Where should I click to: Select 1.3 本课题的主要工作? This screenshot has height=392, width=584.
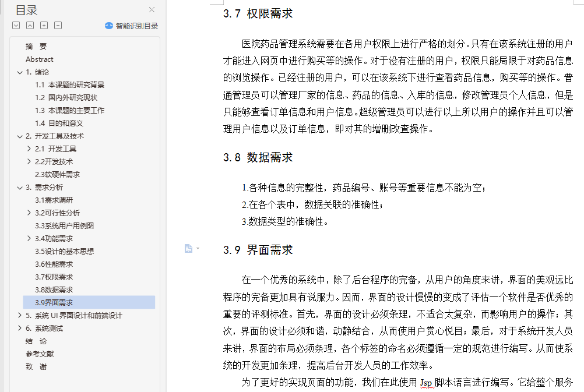point(69,111)
